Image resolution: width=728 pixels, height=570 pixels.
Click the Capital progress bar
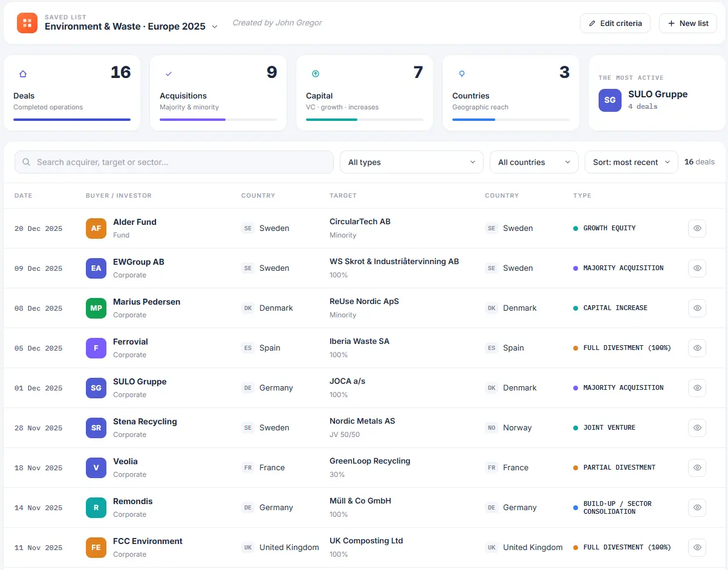coord(365,120)
